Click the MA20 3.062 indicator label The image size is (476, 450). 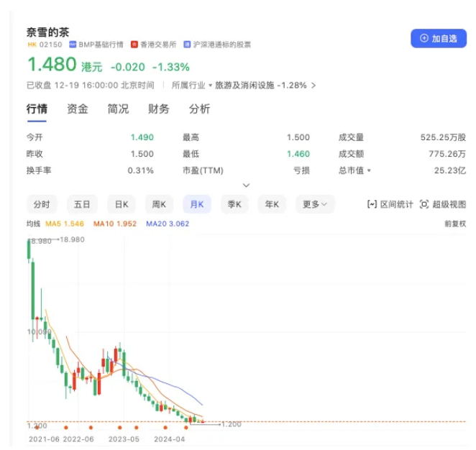(x=168, y=224)
